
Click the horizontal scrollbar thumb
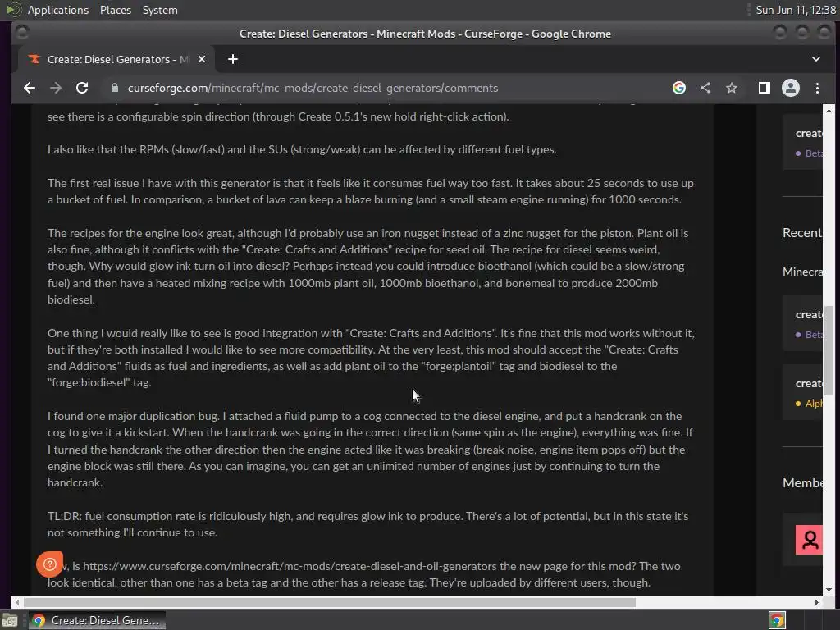tap(330, 602)
